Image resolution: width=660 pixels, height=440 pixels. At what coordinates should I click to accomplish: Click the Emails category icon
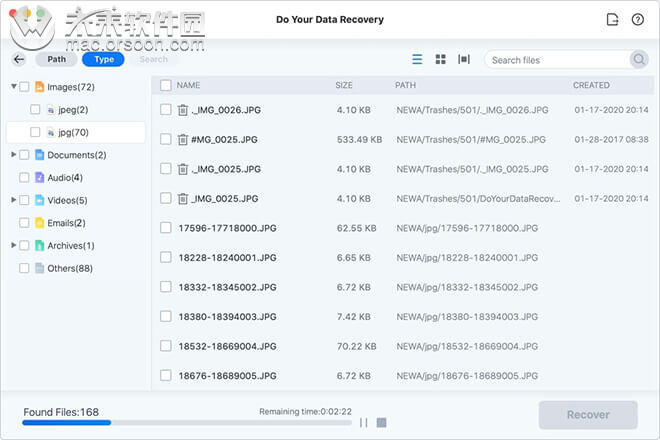(x=39, y=223)
